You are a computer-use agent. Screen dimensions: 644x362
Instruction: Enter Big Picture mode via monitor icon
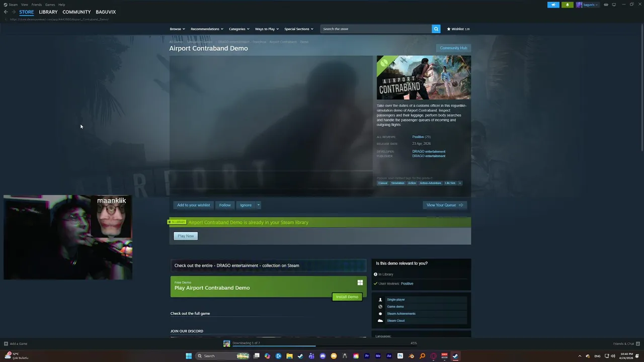pyautogui.click(x=614, y=5)
